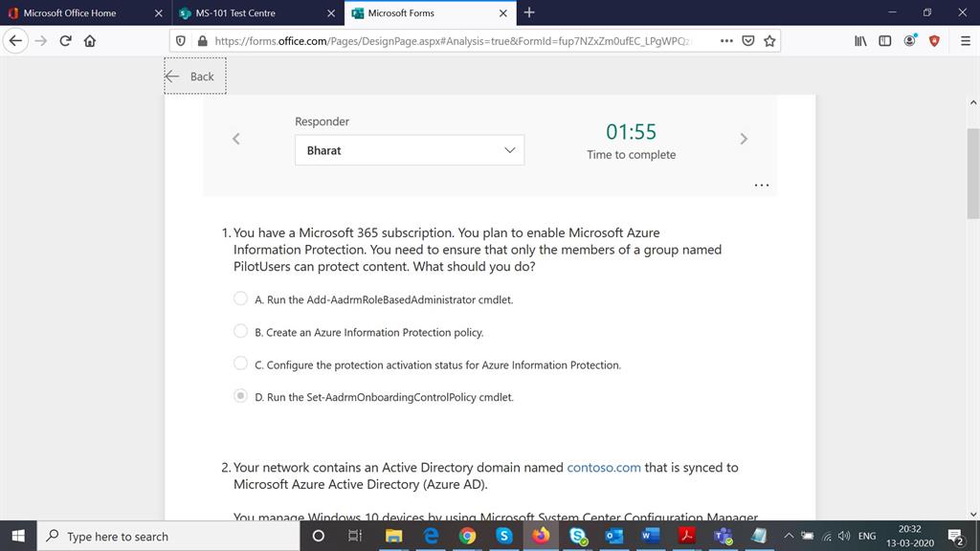Open Word from taskbar
This screenshot has height=551, width=980.
[650, 536]
